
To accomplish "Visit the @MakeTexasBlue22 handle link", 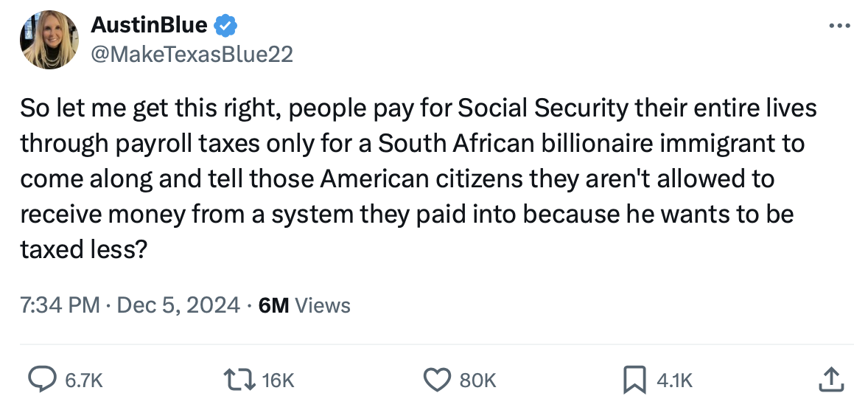I will 192,55.
